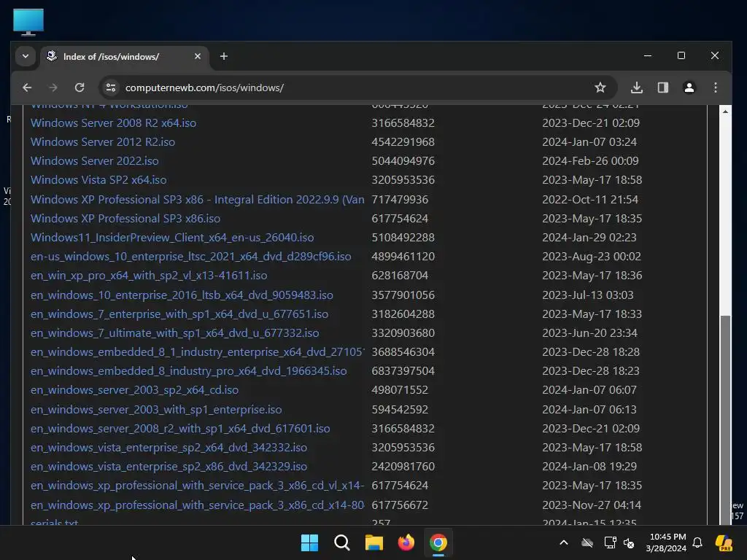The height and width of the screenshot is (560, 747).
Task: Click the date 2024-Jan-29 02:23
Action: coord(589,238)
